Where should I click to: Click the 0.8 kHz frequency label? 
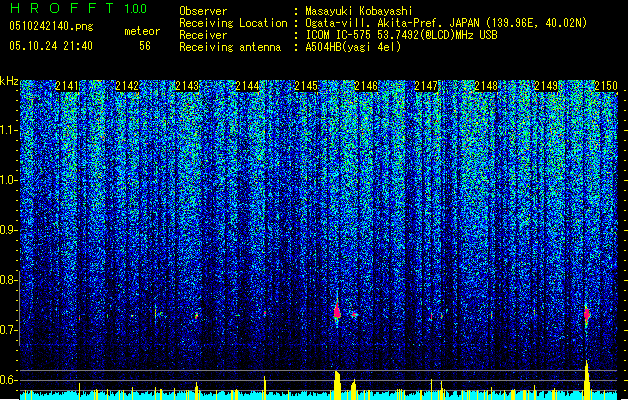tap(8, 280)
